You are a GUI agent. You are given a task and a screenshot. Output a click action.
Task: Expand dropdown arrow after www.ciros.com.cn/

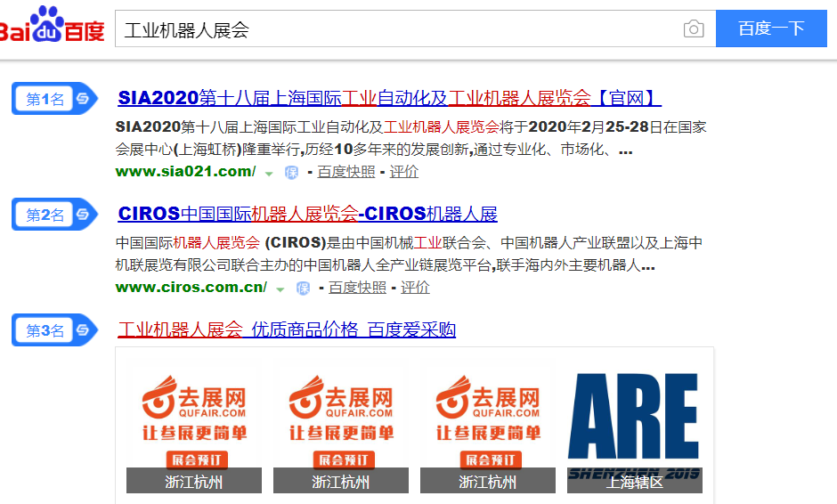(280, 289)
